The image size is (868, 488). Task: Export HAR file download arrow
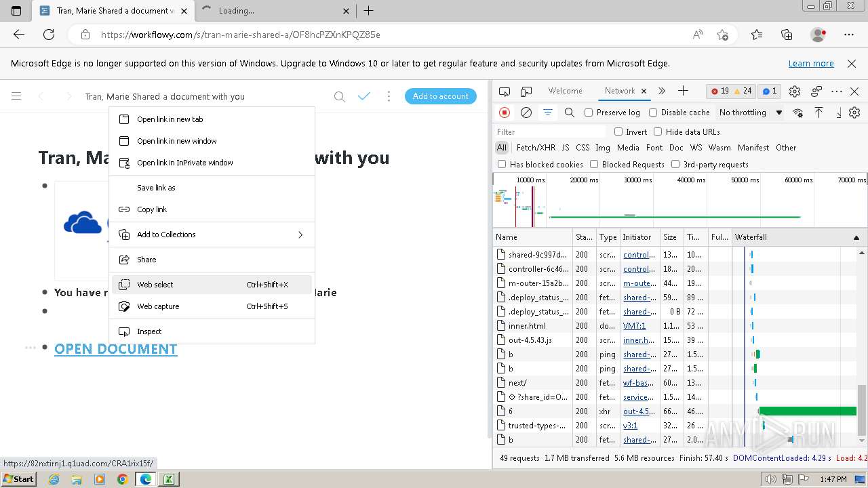coord(839,113)
